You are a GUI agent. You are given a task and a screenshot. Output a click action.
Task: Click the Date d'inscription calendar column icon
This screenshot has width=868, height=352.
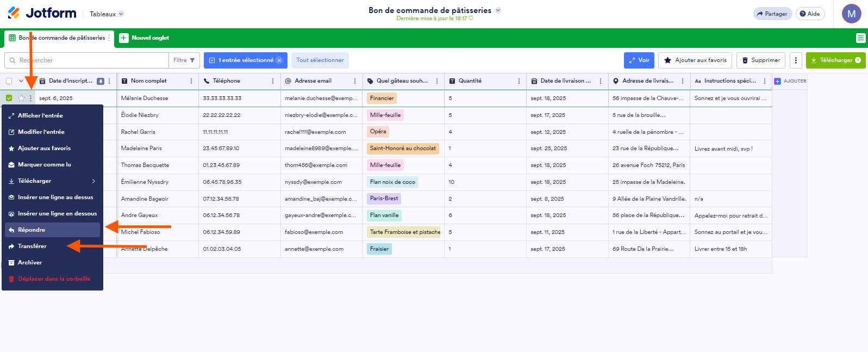[x=42, y=81]
